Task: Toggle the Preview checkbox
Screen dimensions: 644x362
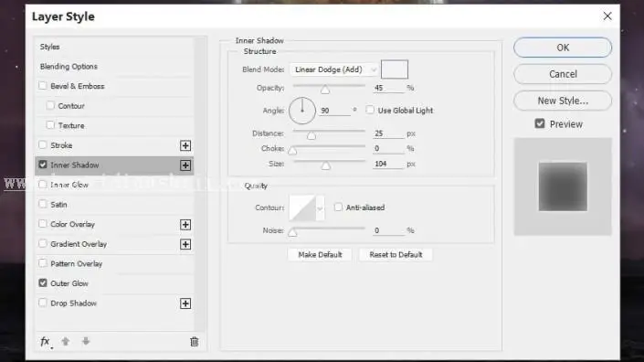Action: [x=540, y=123]
